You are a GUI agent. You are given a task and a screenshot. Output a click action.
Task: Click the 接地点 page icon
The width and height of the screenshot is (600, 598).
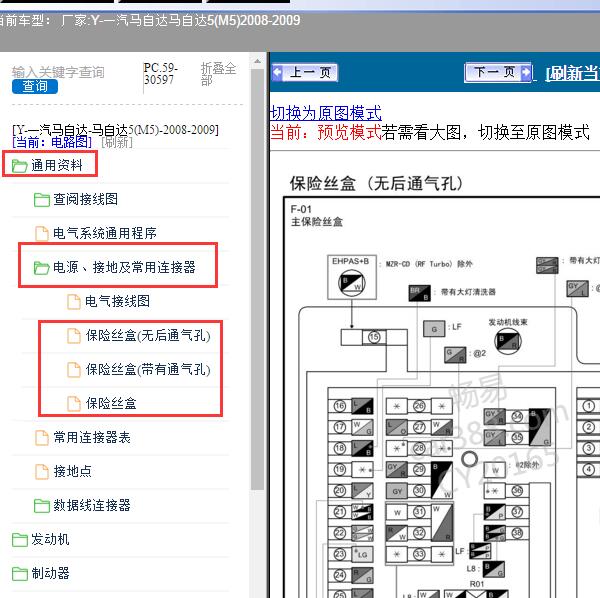pyautogui.click(x=42, y=471)
